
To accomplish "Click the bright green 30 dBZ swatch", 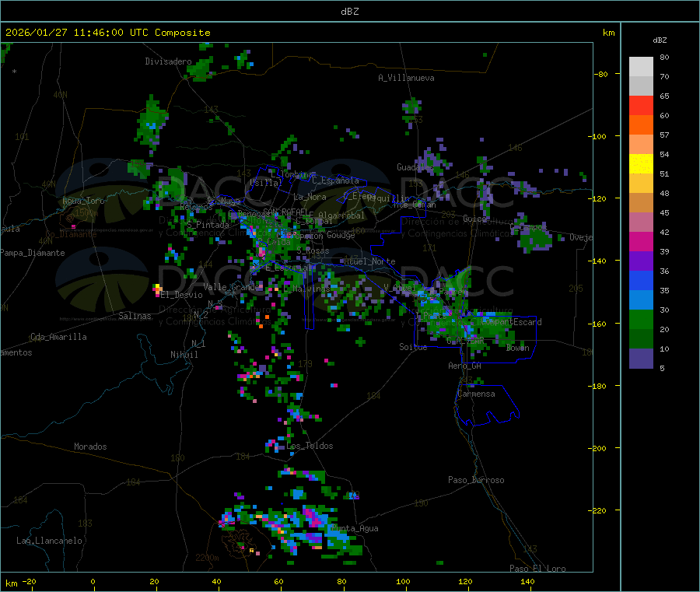I will tap(641, 319).
